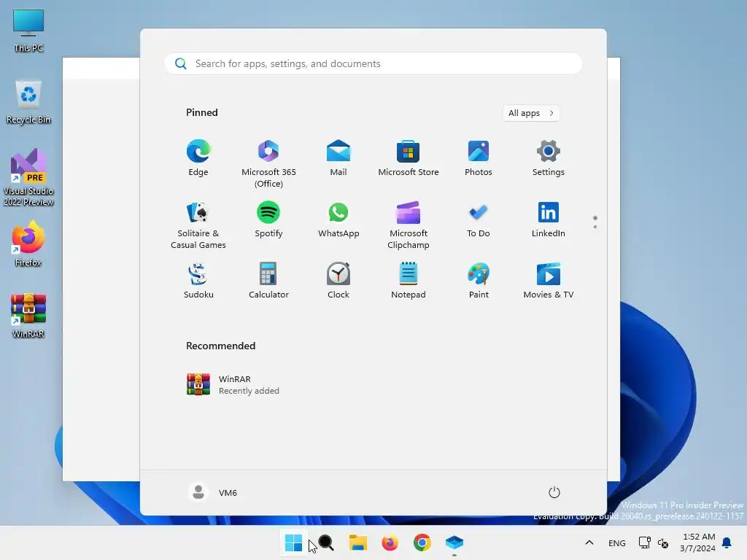The height and width of the screenshot is (560, 747).
Task: Click the Windows Start button on taskbar
Action: pyautogui.click(x=293, y=542)
